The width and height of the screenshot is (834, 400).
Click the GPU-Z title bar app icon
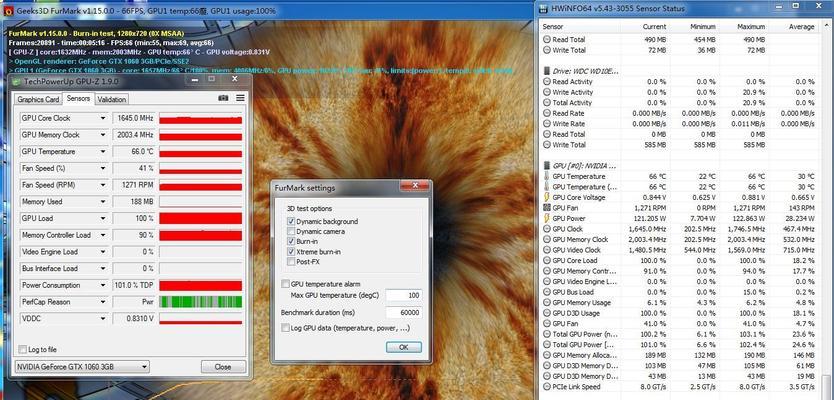pyautogui.click(x=18, y=81)
